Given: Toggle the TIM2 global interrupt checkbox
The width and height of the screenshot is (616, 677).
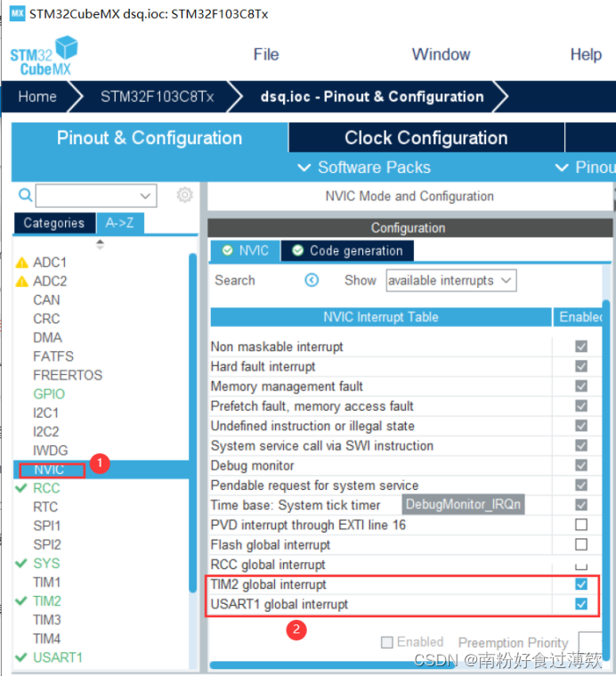Looking at the screenshot, I should tap(581, 584).
